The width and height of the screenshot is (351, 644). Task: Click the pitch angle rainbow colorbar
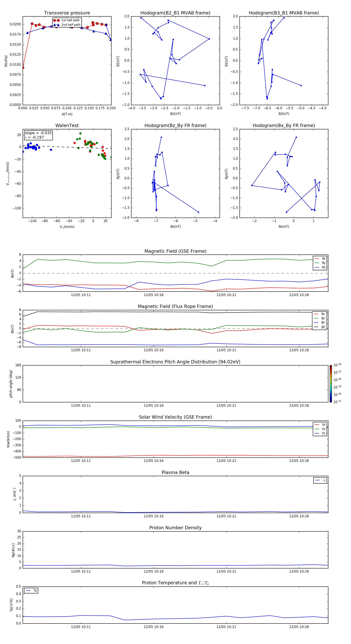[331, 384]
